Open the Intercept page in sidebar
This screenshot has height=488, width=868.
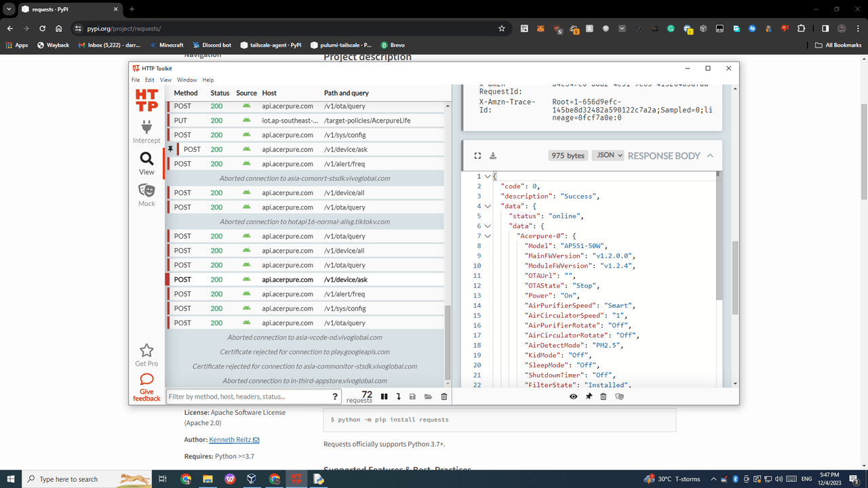146,131
